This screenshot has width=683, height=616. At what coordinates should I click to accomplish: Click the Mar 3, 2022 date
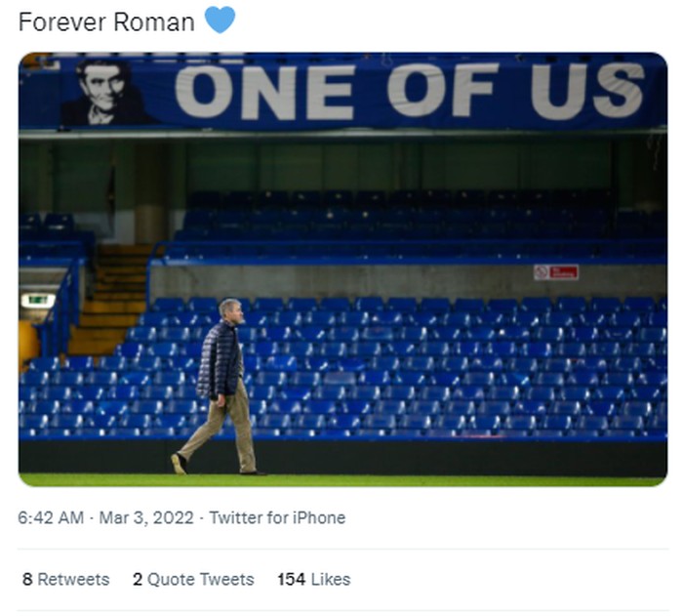[145, 517]
